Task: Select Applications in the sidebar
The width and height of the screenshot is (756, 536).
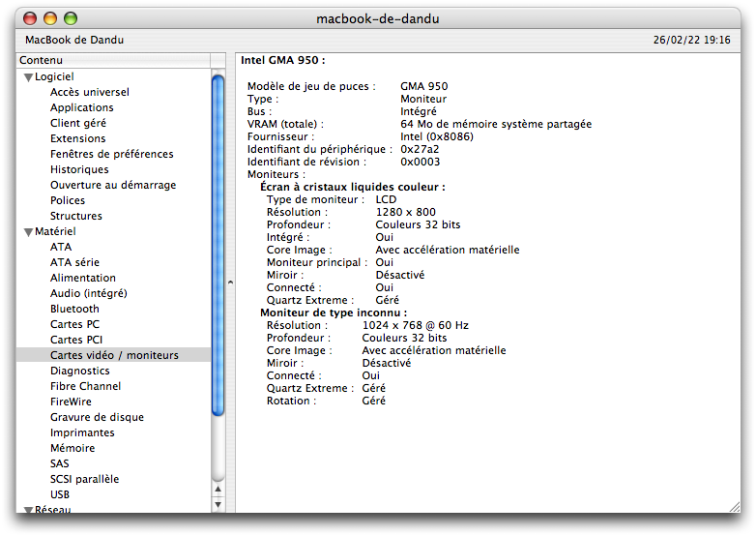Action: point(82,107)
